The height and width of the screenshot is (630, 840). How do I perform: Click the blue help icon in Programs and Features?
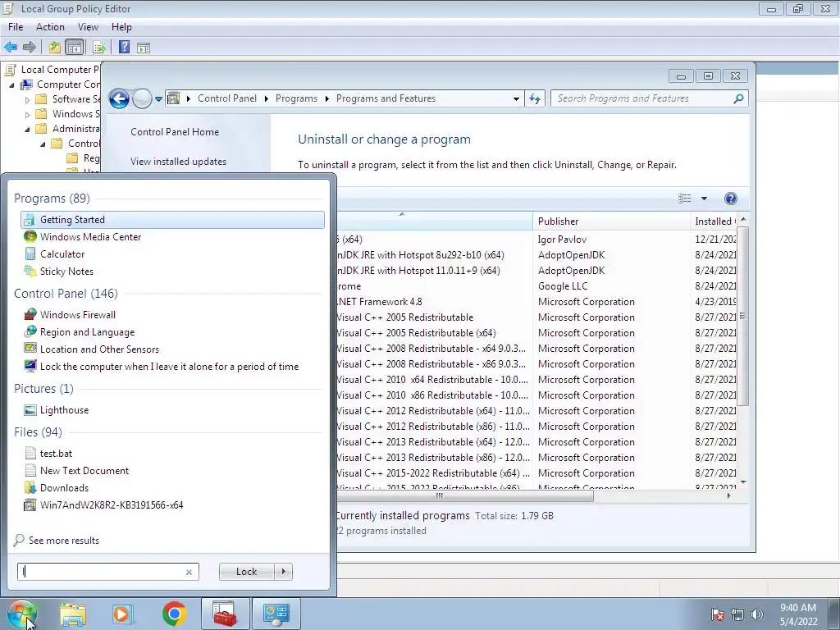point(730,199)
